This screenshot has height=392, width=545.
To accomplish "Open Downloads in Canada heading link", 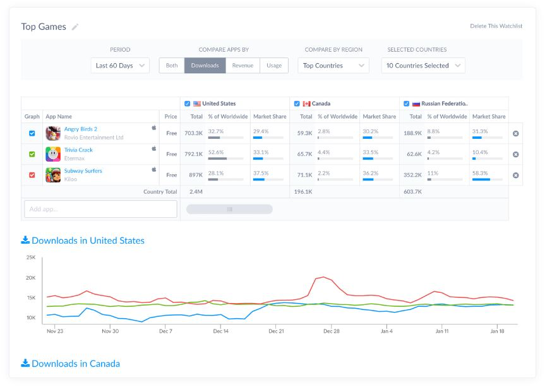I will 76,364.
